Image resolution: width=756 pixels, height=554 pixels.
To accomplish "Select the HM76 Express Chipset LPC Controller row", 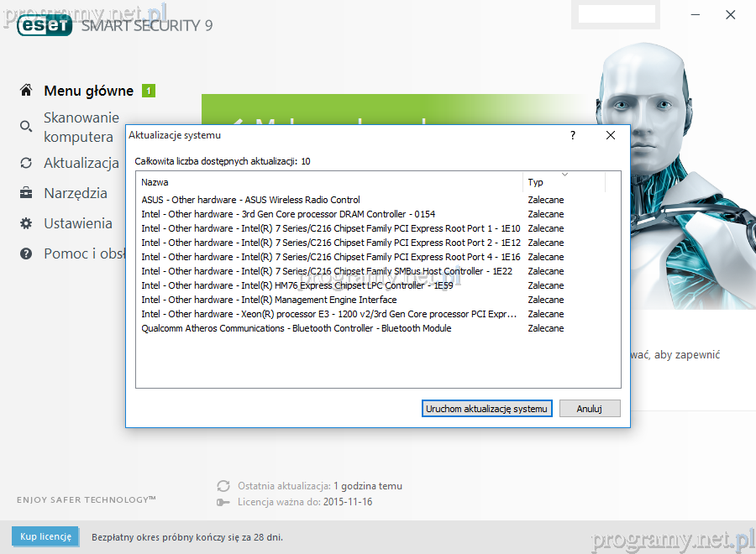I will pyautogui.click(x=297, y=285).
